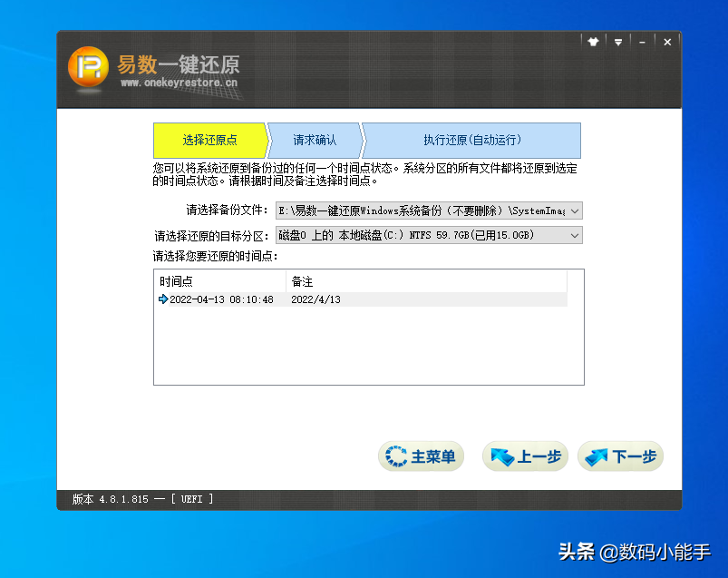Minimize the 易数一键还原 window
Image resolution: width=728 pixels, height=578 pixels.
642,43
